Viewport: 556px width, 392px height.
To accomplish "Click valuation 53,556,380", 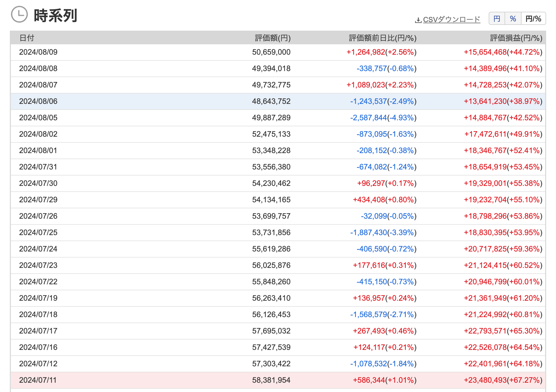I will 271,167.
